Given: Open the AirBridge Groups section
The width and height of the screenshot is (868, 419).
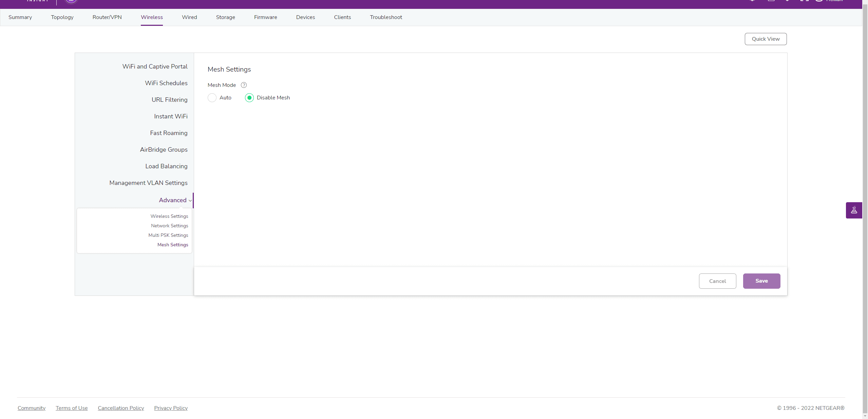Looking at the screenshot, I should 164,150.
